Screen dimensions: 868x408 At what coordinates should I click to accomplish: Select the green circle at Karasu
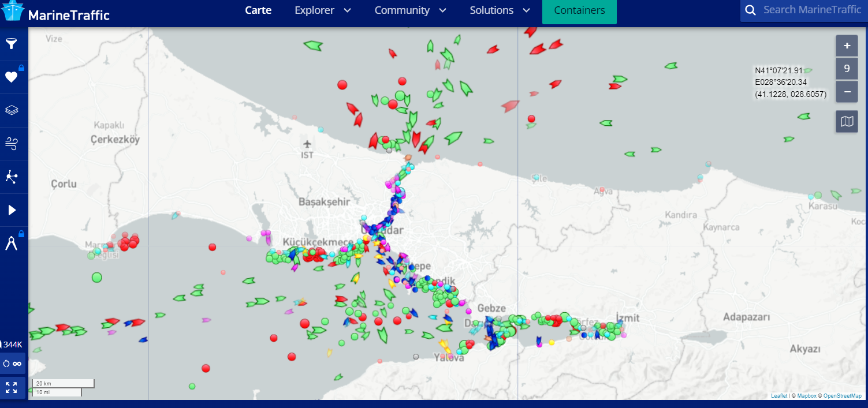pos(817,196)
